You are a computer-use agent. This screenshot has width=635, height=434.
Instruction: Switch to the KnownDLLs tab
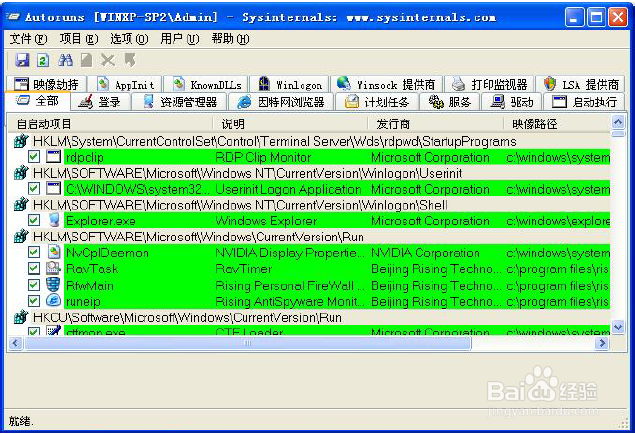click(x=207, y=84)
